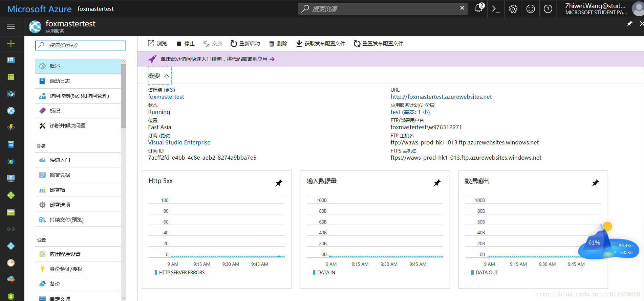This screenshot has height=301, width=644.
Task: Select 部署凭据 menu item
Action: coord(78,175)
